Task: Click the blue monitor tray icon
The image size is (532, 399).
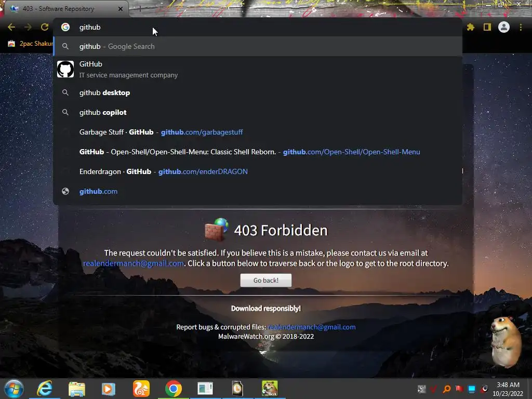Action: pos(472,389)
